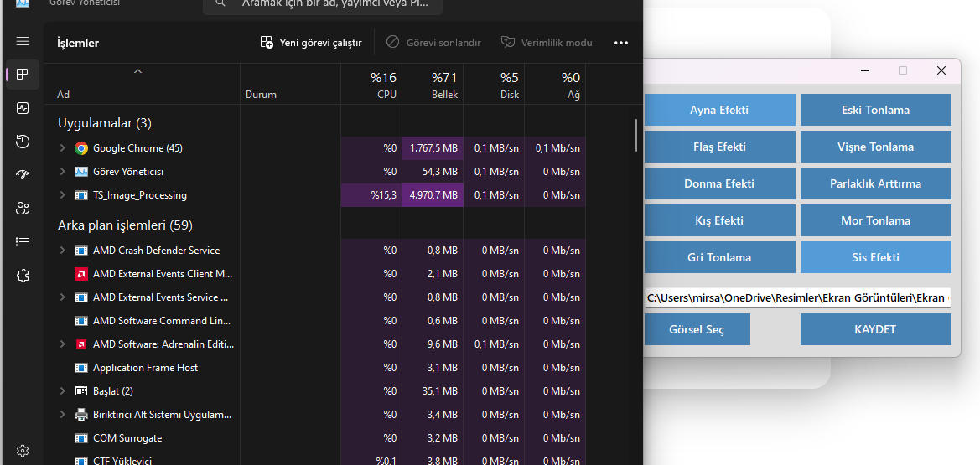Open the Performance sidebar icon
The height and width of the screenshot is (465, 980).
point(23,108)
